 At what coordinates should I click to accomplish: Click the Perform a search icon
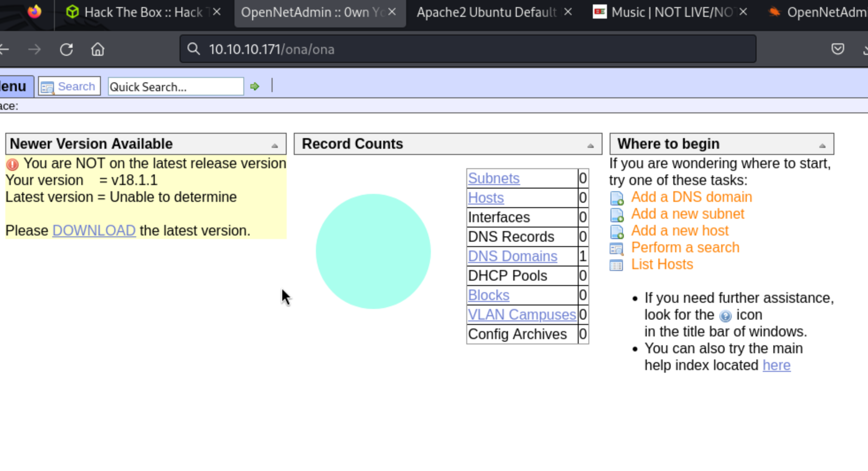coord(616,249)
